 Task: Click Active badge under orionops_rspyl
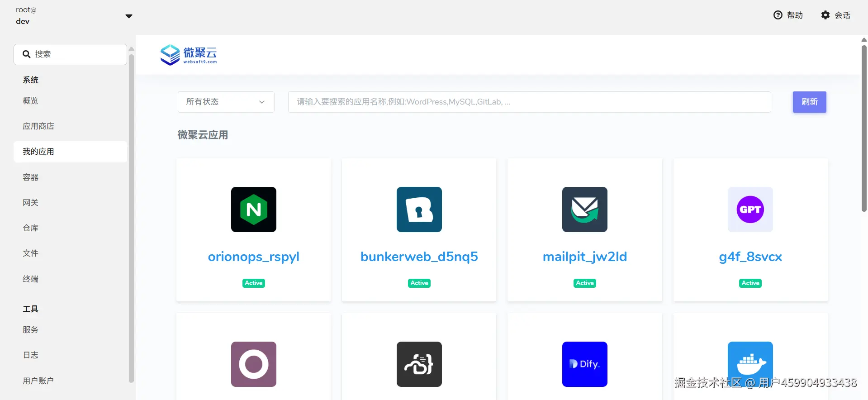(253, 283)
